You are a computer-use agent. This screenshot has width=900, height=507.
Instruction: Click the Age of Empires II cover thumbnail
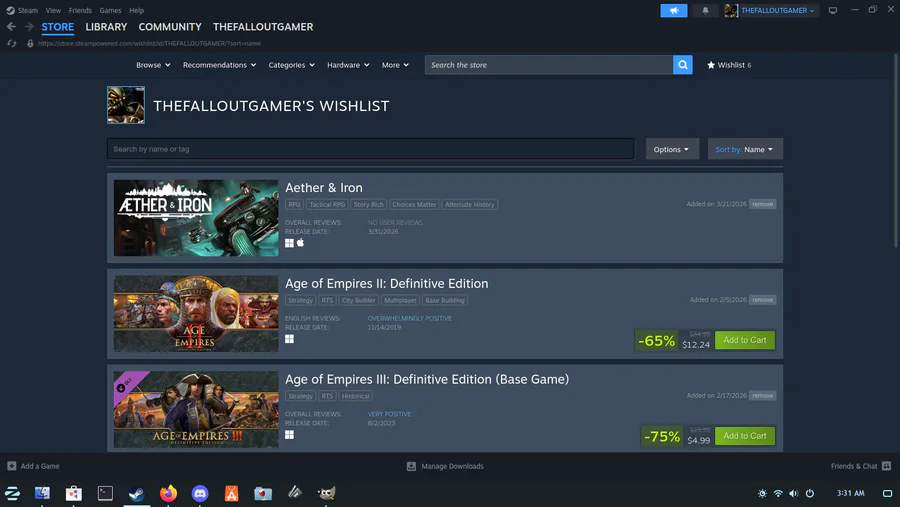(196, 314)
